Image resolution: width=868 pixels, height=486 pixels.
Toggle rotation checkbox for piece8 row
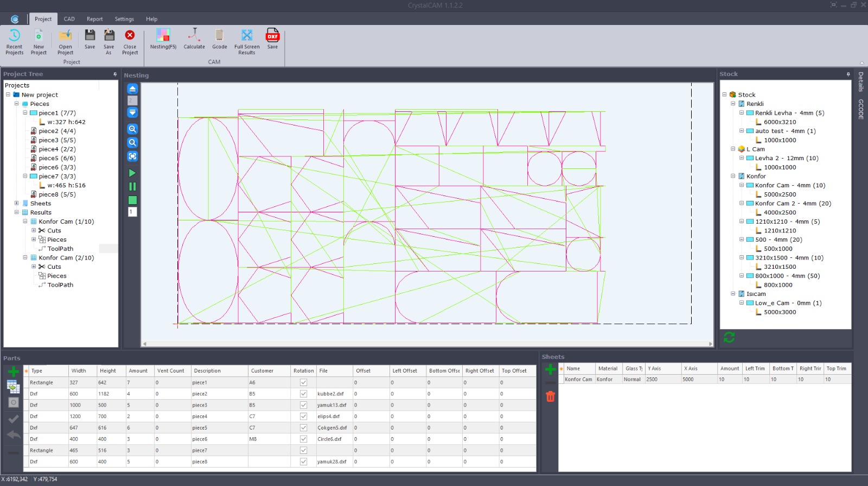point(303,462)
